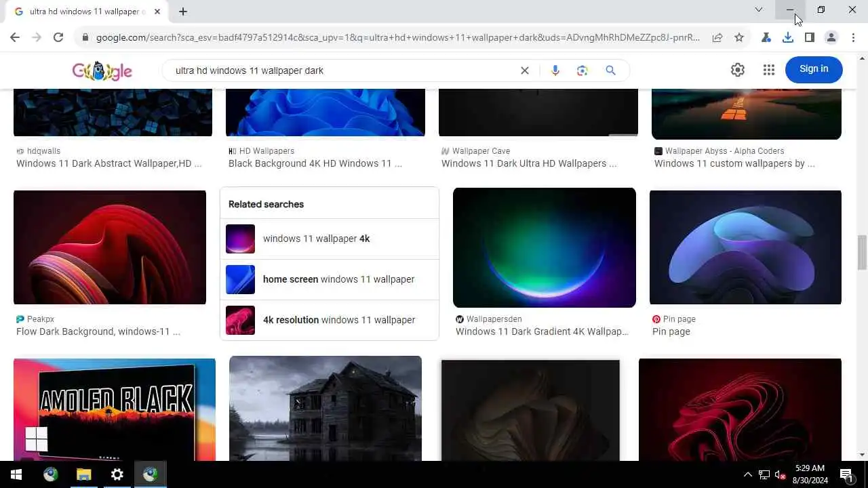The height and width of the screenshot is (488, 868).
Task: Click the Wallpapersden source label
Action: tap(494, 319)
